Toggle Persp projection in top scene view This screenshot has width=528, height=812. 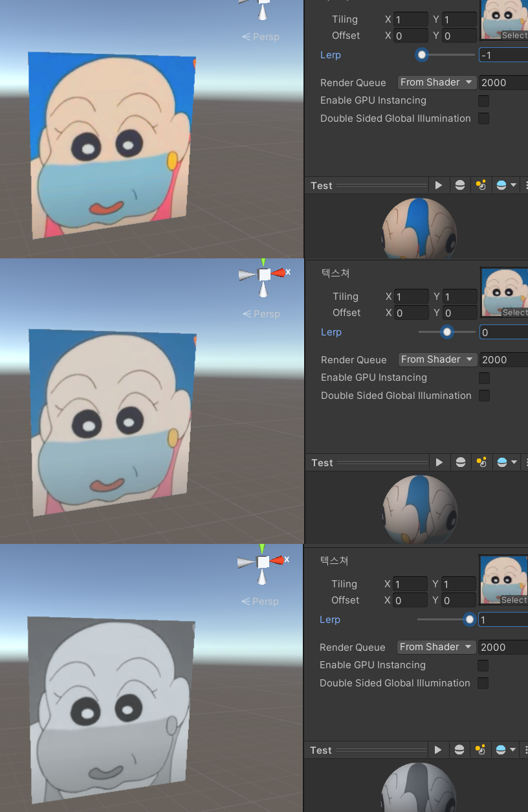(261, 37)
